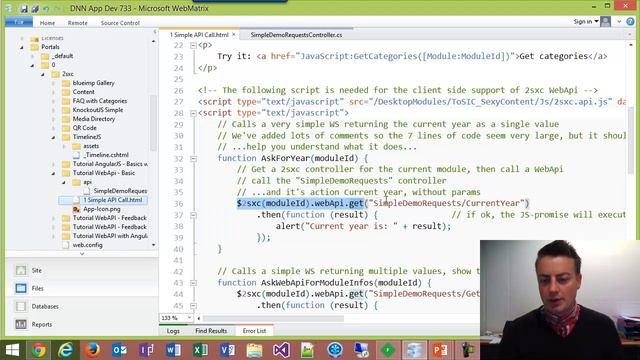Switch to the Home ribbon tab
Screen dimensions: 640x360
47,23
